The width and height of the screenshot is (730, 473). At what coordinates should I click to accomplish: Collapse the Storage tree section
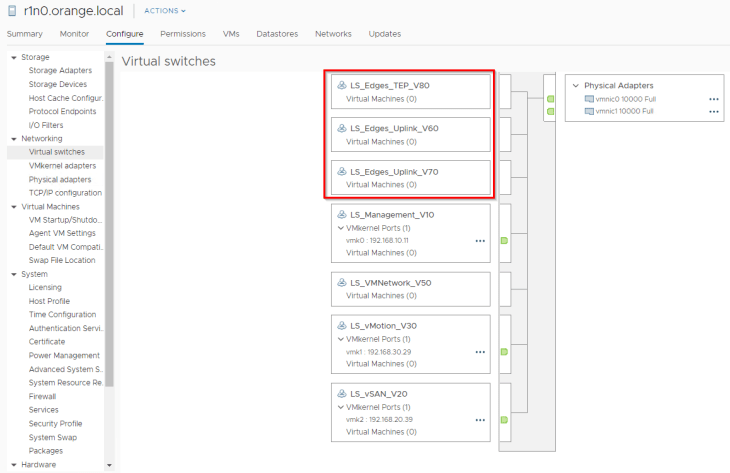[14, 57]
